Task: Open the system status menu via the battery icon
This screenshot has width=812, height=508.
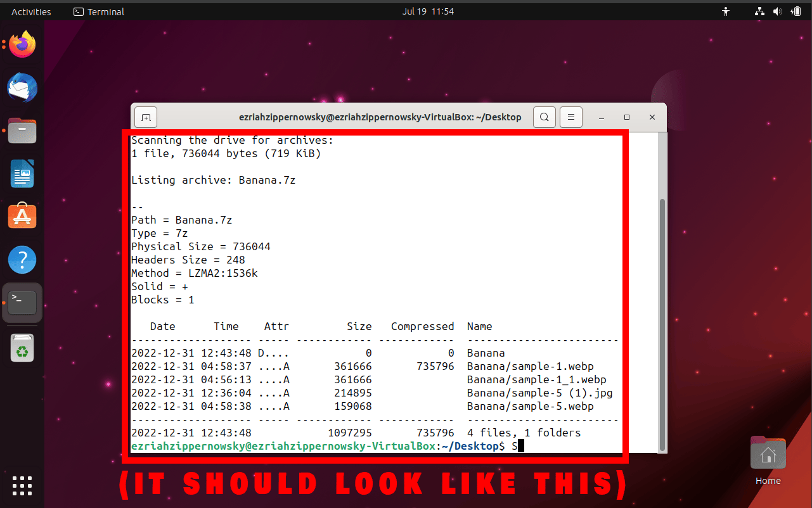Action: pos(796,11)
